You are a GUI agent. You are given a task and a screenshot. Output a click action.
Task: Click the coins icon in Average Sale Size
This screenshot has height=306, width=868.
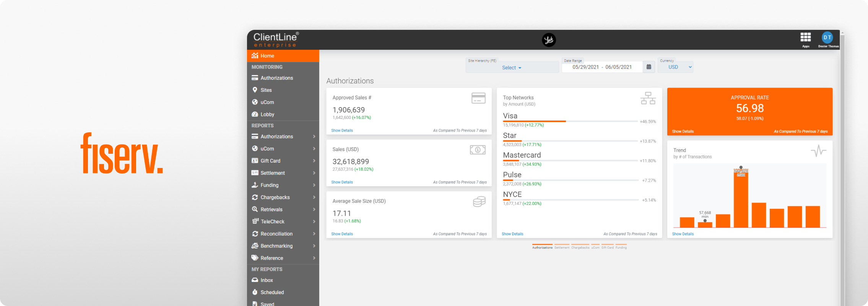(479, 202)
